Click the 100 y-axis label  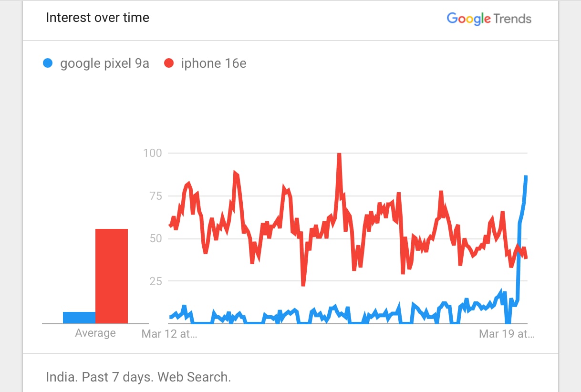coord(153,153)
